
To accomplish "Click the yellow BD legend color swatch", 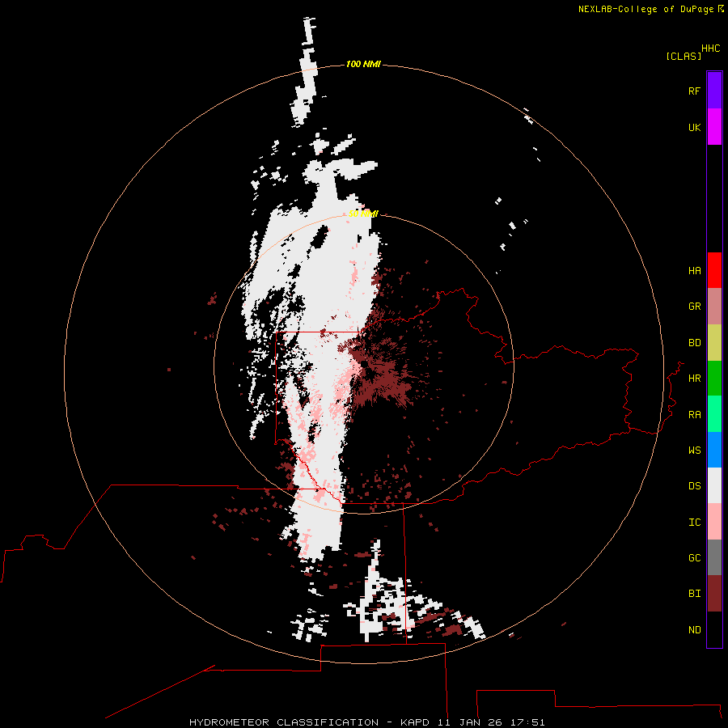I will click(x=714, y=343).
